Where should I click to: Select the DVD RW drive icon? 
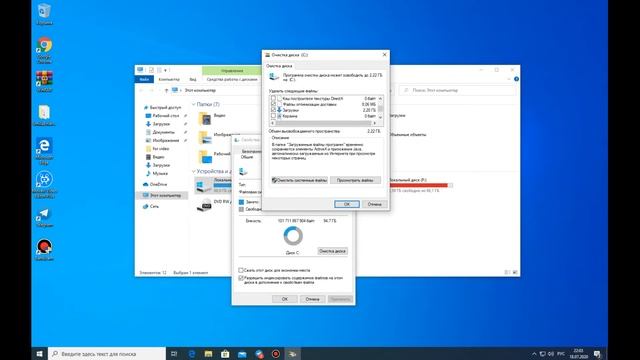tap(204, 204)
